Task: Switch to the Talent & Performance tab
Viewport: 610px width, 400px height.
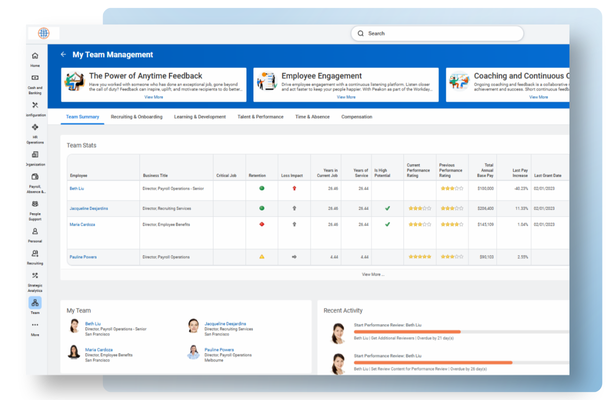Action: (x=260, y=117)
